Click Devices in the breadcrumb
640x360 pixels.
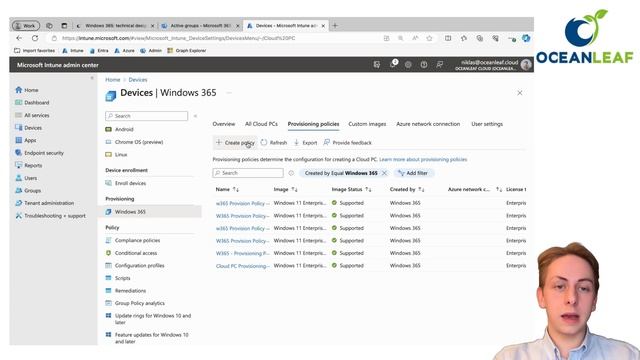pos(138,80)
